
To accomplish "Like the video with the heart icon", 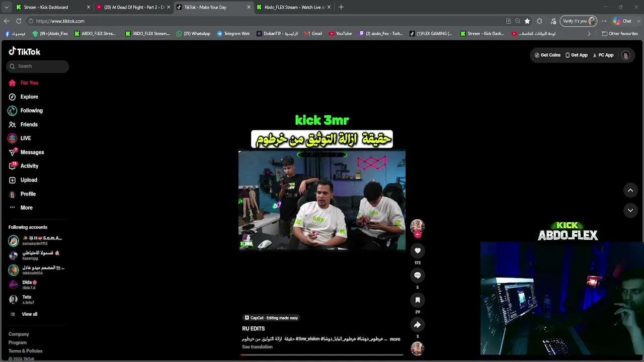I will click(417, 250).
